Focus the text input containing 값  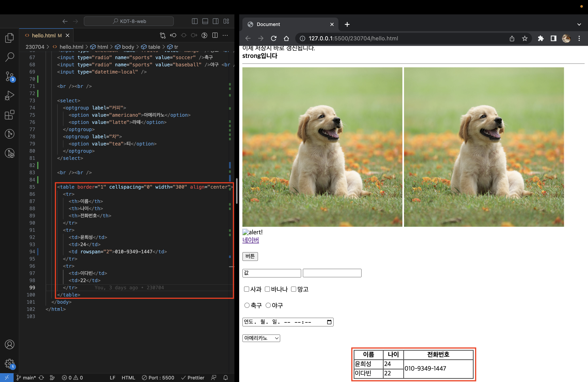[x=272, y=273]
